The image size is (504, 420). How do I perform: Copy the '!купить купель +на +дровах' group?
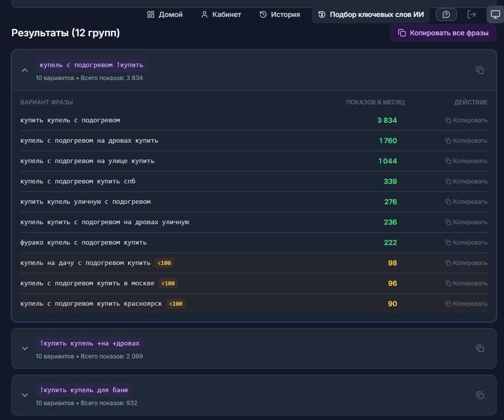[x=480, y=348]
